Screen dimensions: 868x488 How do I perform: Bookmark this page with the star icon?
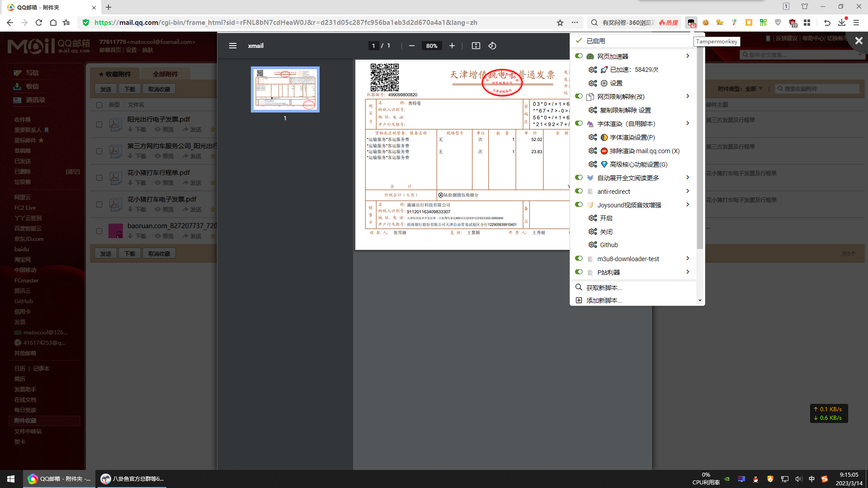pos(560,23)
